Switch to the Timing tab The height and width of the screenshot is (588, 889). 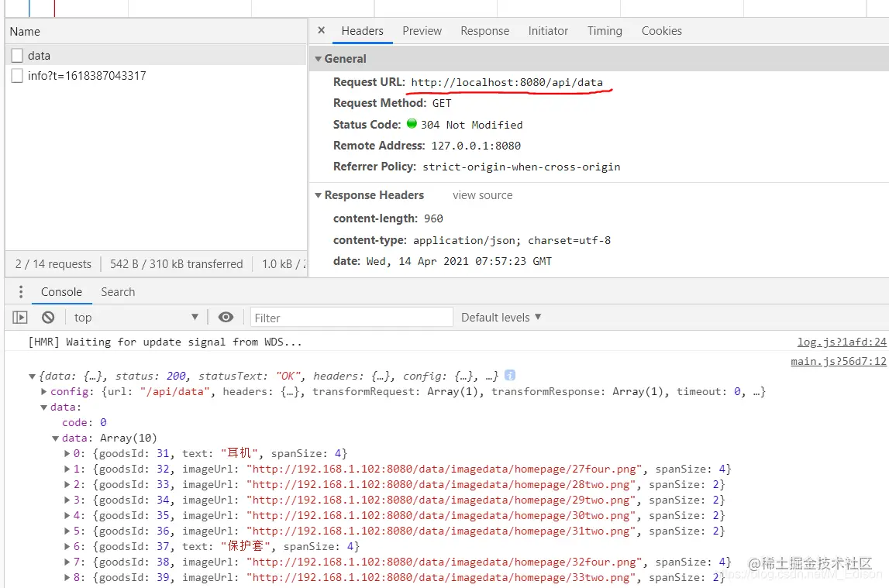click(x=605, y=30)
